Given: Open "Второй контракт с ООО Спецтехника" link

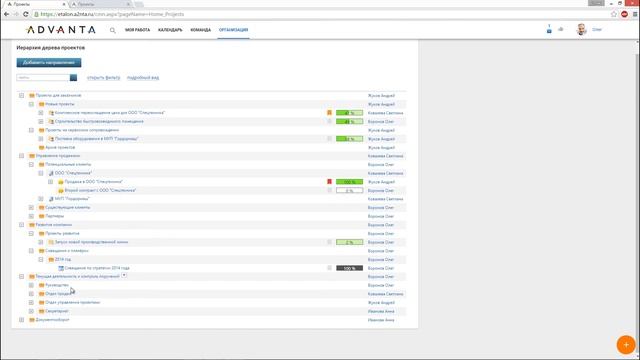Looking at the screenshot, I should 100,190.
